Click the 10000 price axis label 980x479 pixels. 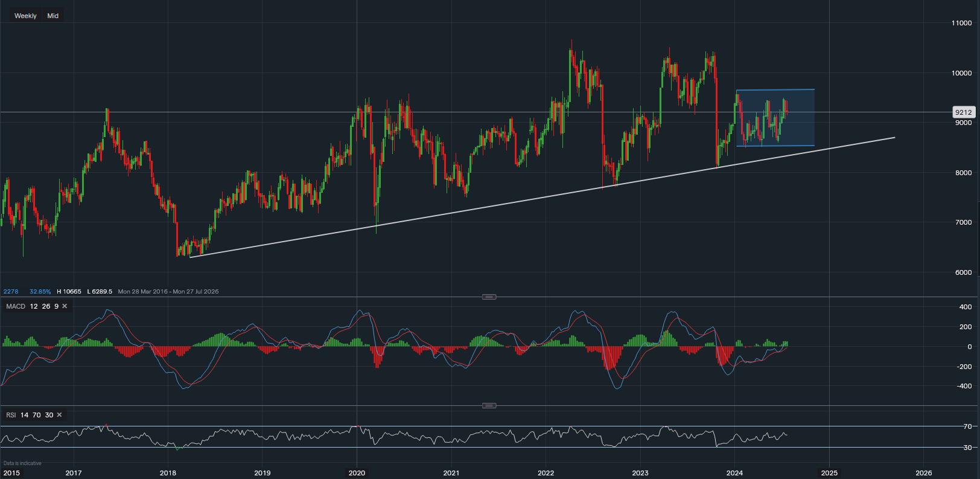point(961,73)
